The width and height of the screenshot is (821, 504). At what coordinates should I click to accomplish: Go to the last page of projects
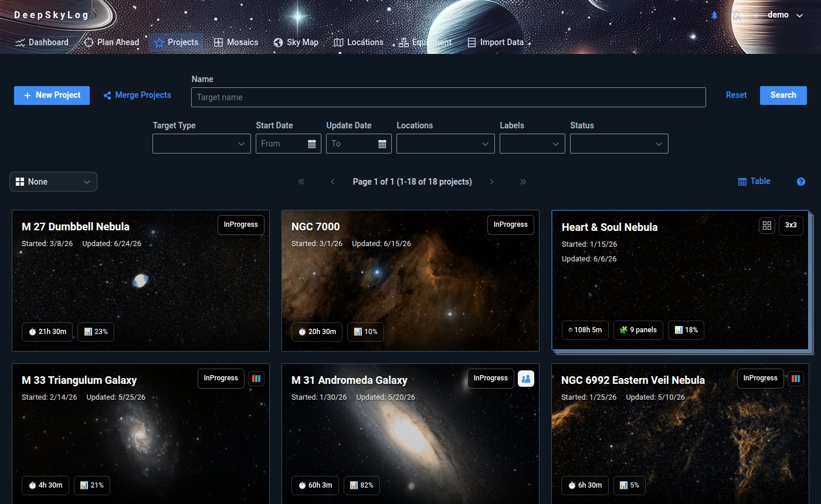[523, 182]
